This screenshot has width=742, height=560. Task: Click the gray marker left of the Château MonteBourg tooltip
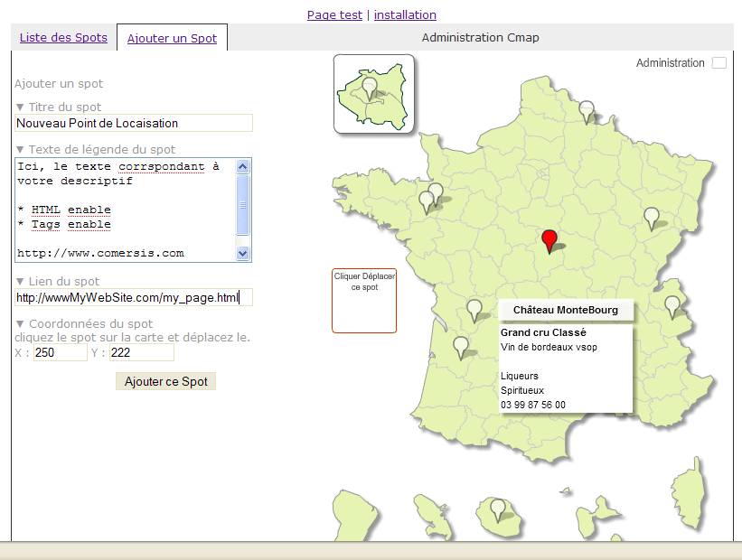pyautogui.click(x=474, y=309)
